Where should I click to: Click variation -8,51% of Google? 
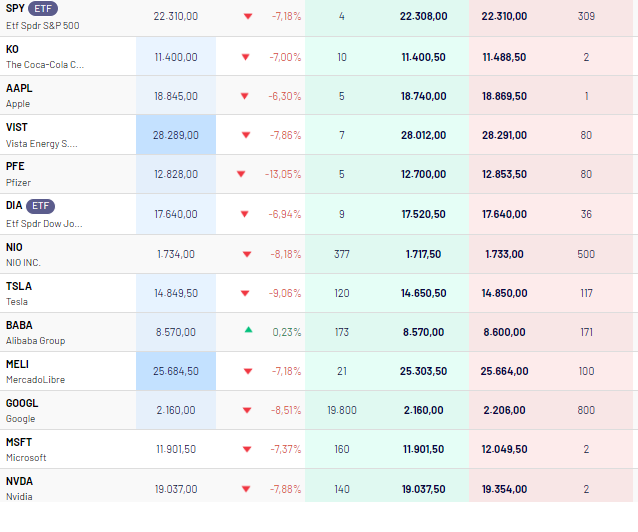[x=286, y=410]
